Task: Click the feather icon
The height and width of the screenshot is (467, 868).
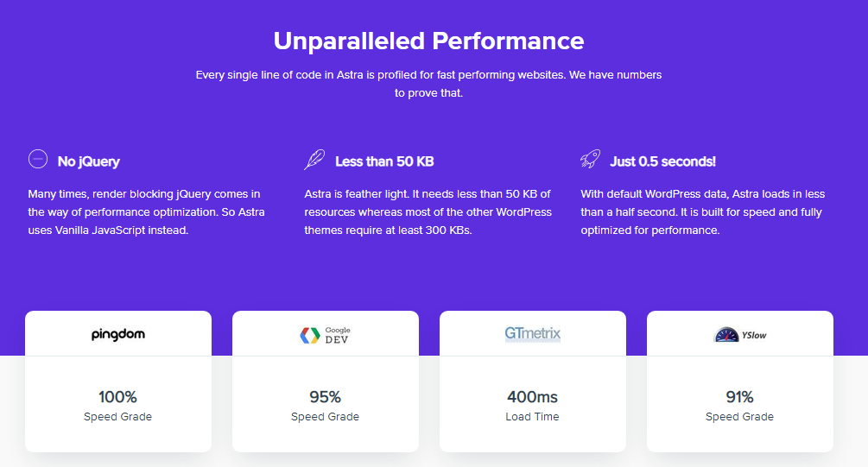Action: 314,160
